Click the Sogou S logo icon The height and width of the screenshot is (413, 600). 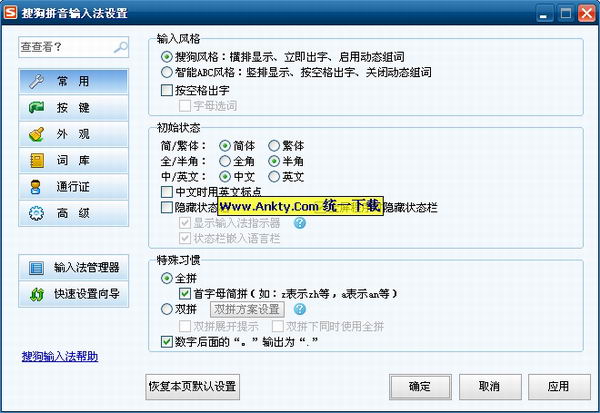10,12
